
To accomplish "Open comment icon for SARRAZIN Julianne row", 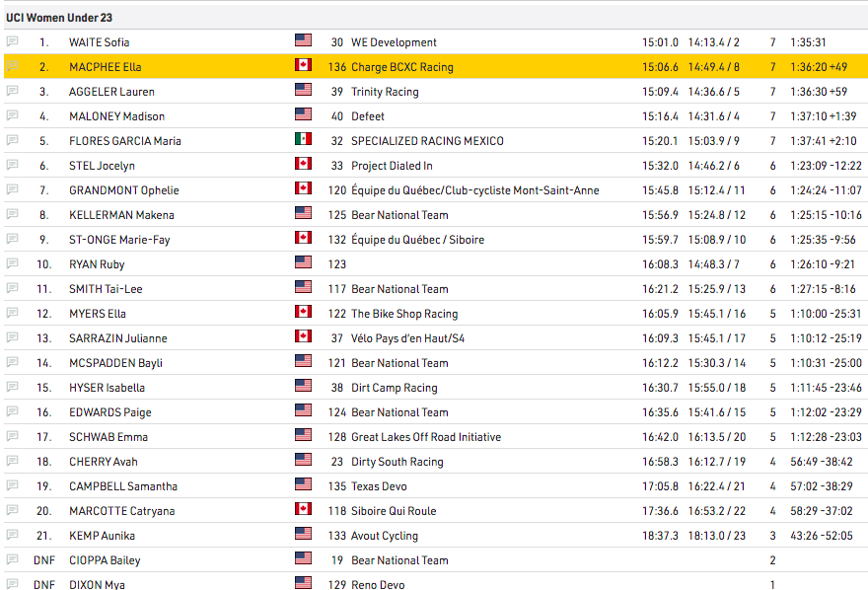I will click(x=12, y=337).
